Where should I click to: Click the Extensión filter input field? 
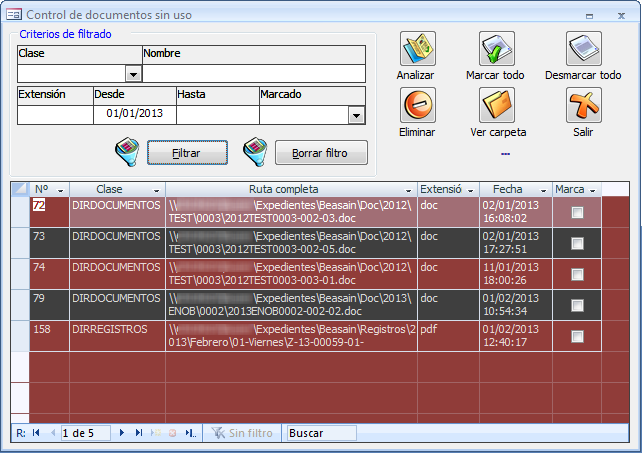tap(55, 115)
